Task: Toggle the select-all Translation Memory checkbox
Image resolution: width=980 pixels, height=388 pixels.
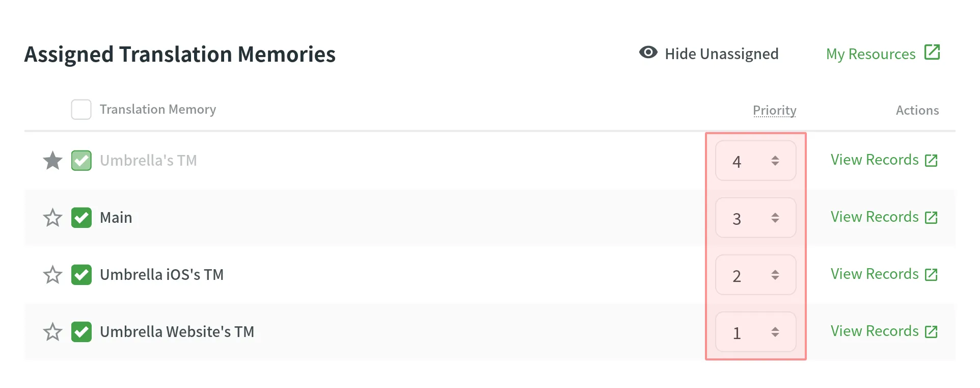Action: click(81, 110)
